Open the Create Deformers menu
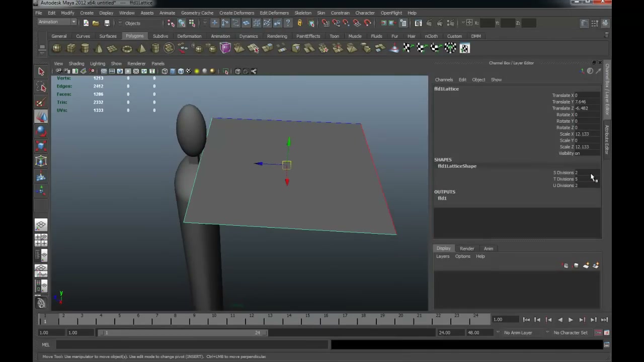644x362 pixels. pyautogui.click(x=236, y=13)
